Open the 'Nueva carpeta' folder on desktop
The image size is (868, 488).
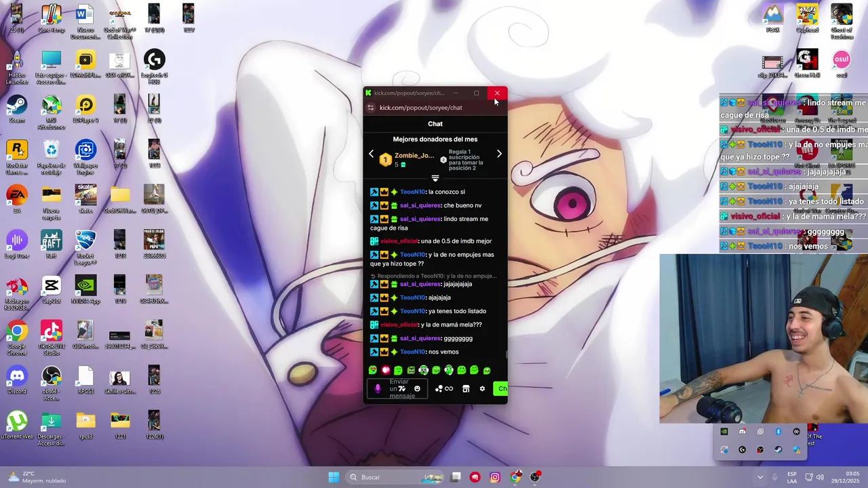[52, 203]
